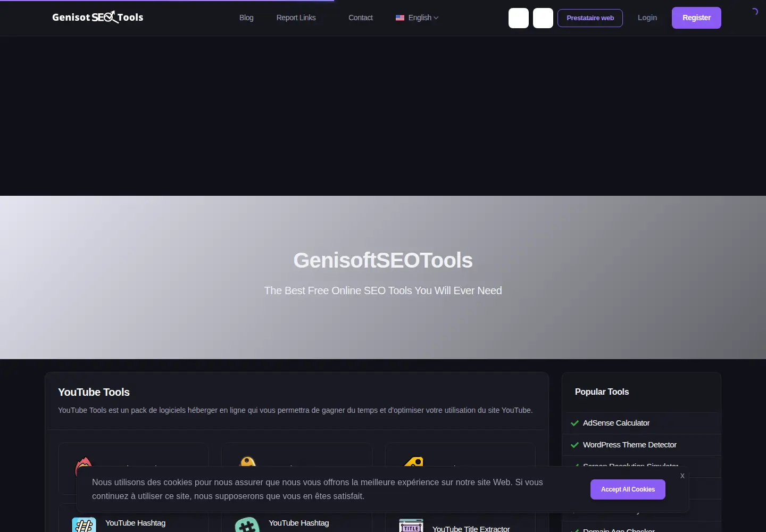
Task: Click the checkmark beside AdSense Calculator
Action: click(574, 423)
